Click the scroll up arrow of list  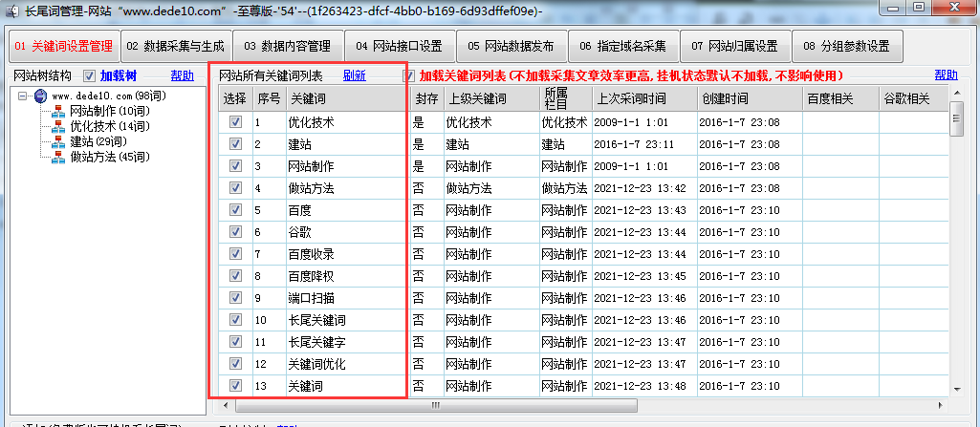pos(956,93)
